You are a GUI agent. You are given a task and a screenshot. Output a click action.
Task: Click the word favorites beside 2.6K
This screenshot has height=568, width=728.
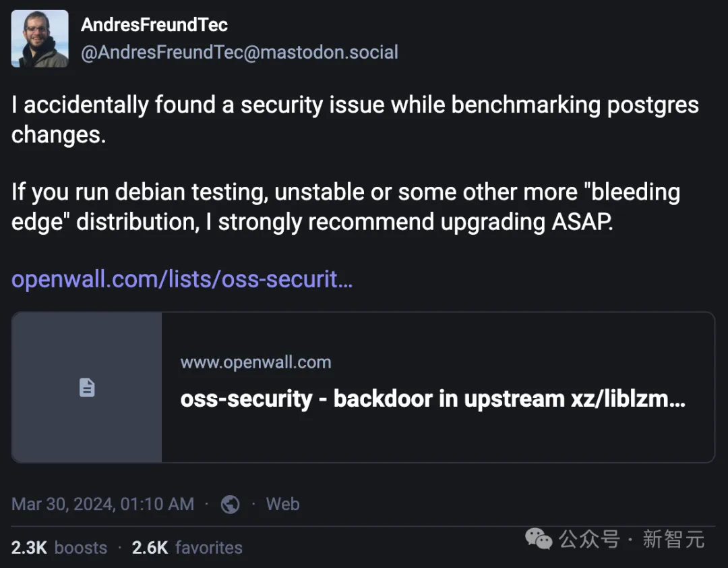click(x=208, y=547)
